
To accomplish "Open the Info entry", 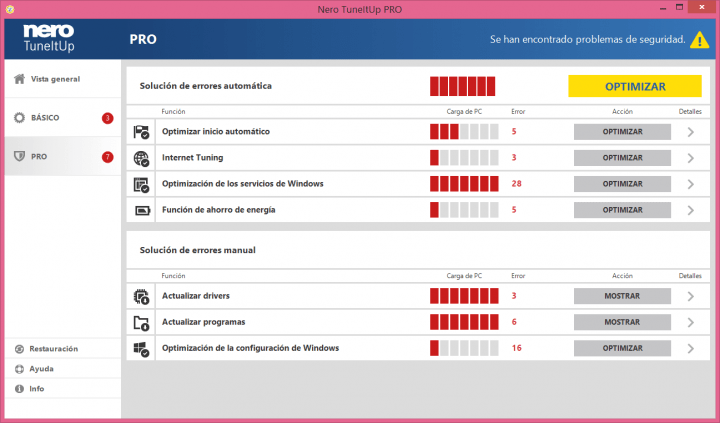I will click(x=63, y=389).
